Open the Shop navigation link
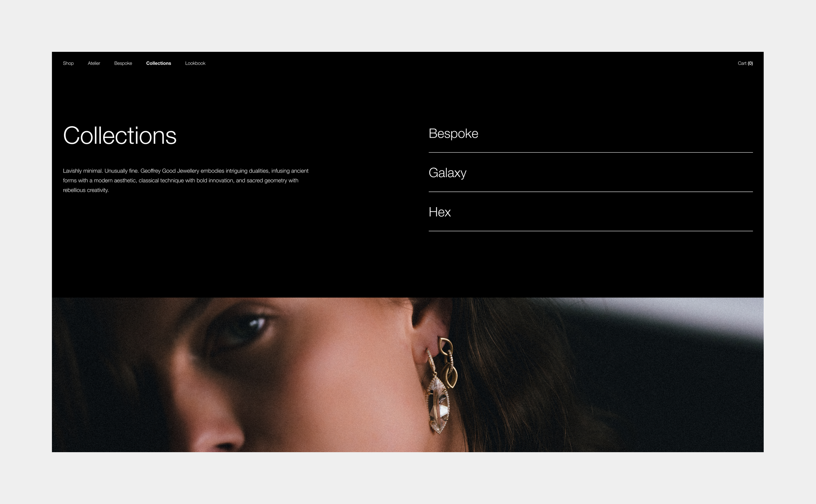 (68, 63)
